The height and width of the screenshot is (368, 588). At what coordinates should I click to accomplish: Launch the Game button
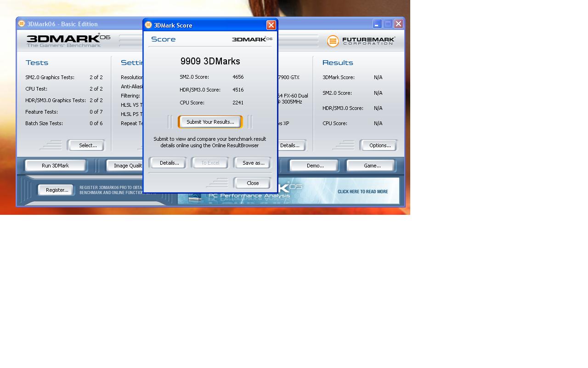(x=372, y=166)
